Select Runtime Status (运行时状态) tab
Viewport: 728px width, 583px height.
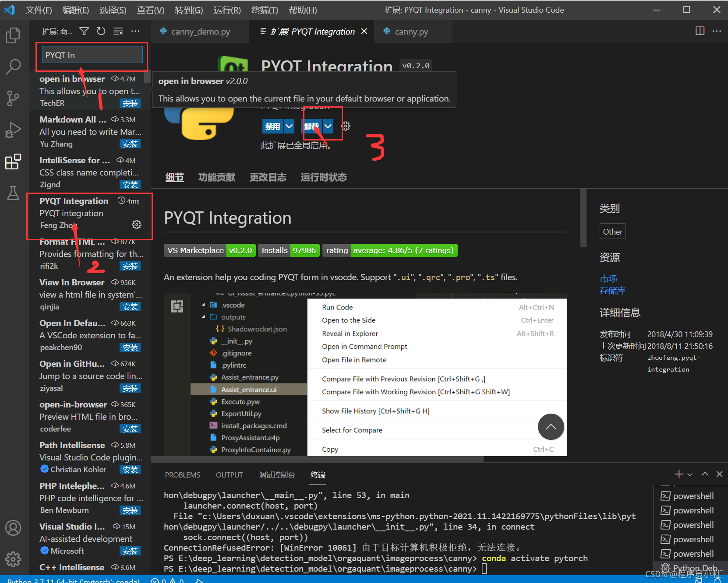(x=324, y=177)
